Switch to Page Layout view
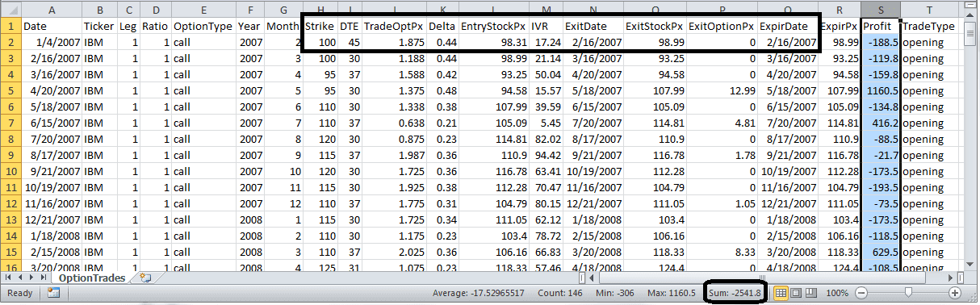 point(797,293)
